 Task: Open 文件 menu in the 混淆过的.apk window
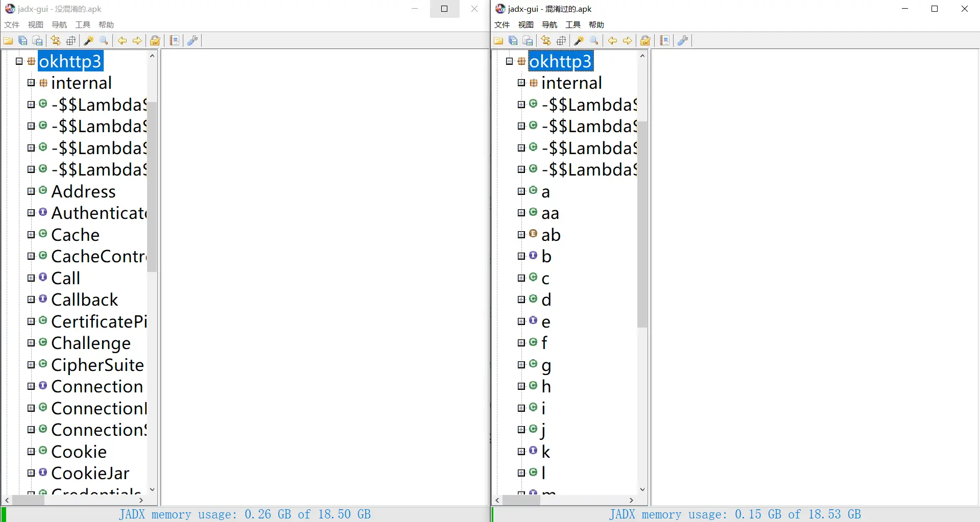pos(502,24)
